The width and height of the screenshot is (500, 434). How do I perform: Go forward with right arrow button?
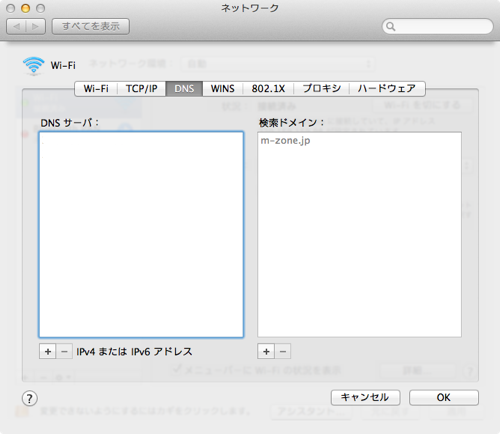[x=36, y=26]
